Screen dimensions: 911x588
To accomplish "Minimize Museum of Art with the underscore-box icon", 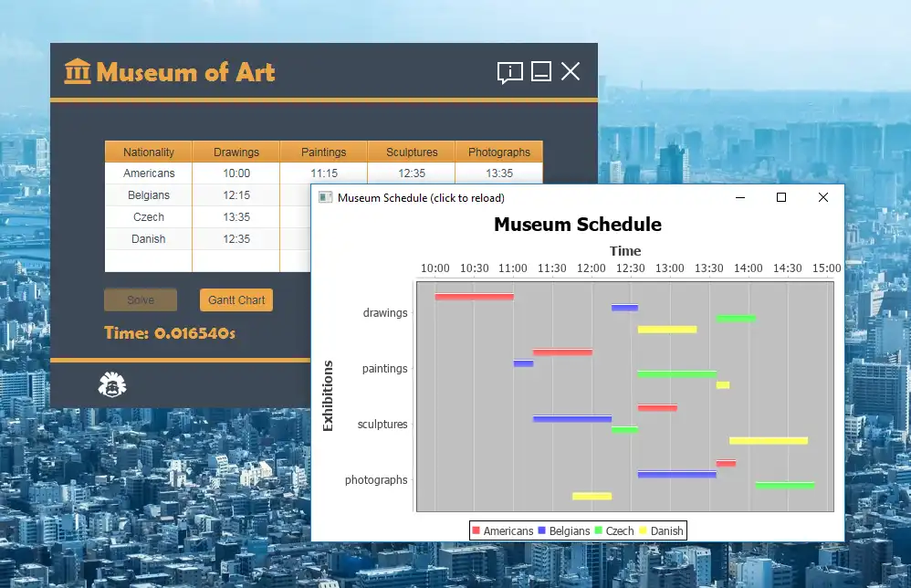I will [541, 71].
